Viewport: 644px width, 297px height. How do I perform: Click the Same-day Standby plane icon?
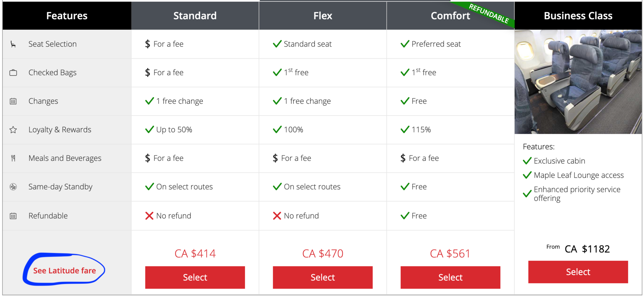(x=13, y=187)
